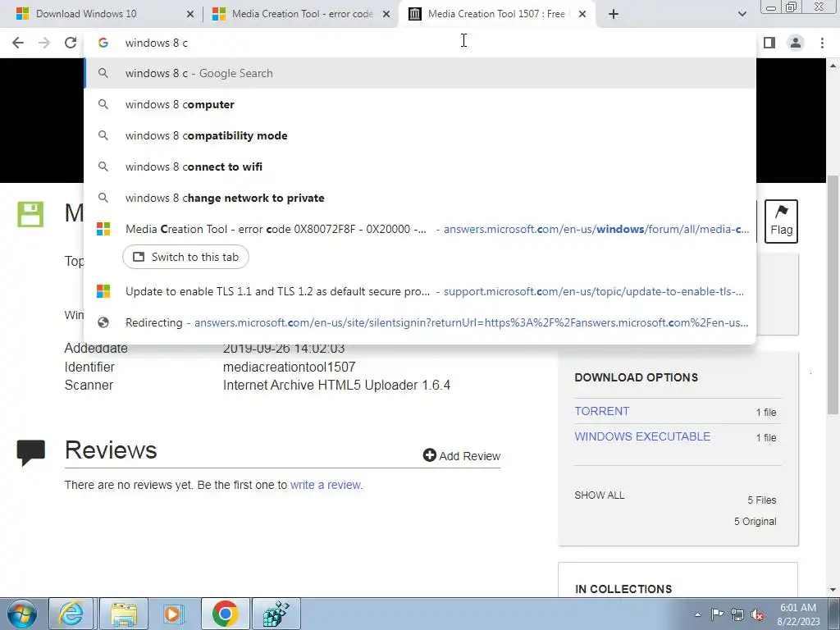Viewport: 840px width, 630px height.
Task: Open Action Center flag tray icon
Action: [x=717, y=614]
